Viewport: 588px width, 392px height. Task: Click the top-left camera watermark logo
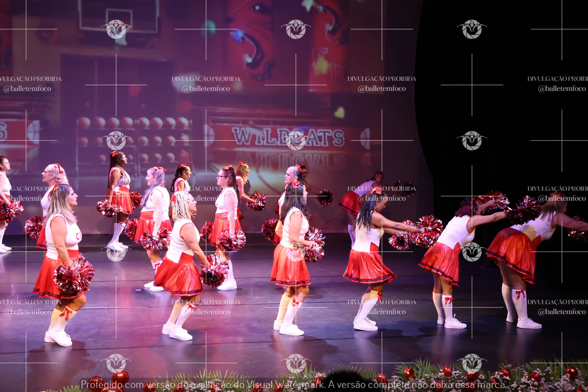[116, 29]
